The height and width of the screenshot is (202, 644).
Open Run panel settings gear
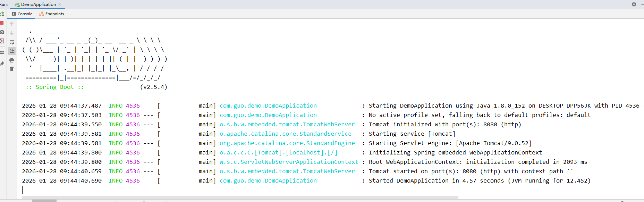634,4
